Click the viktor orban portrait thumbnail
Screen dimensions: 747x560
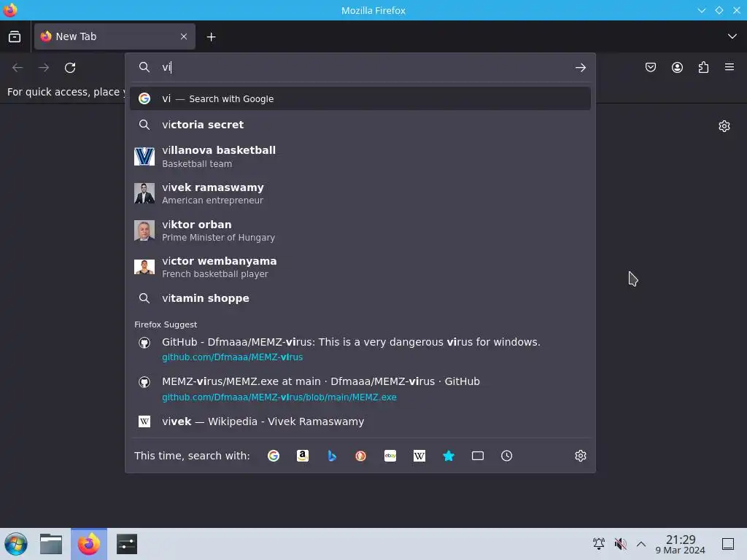144,230
